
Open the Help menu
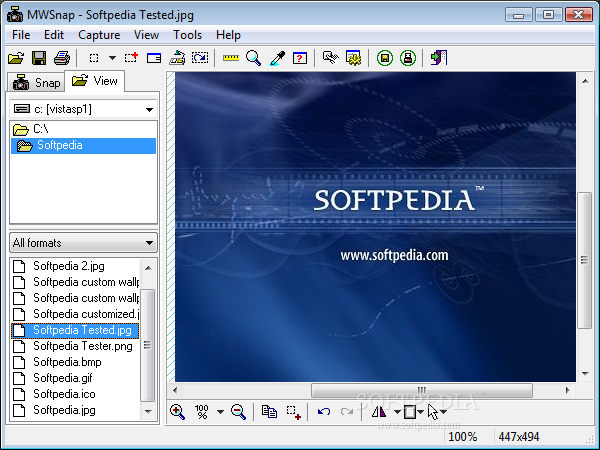coord(228,35)
